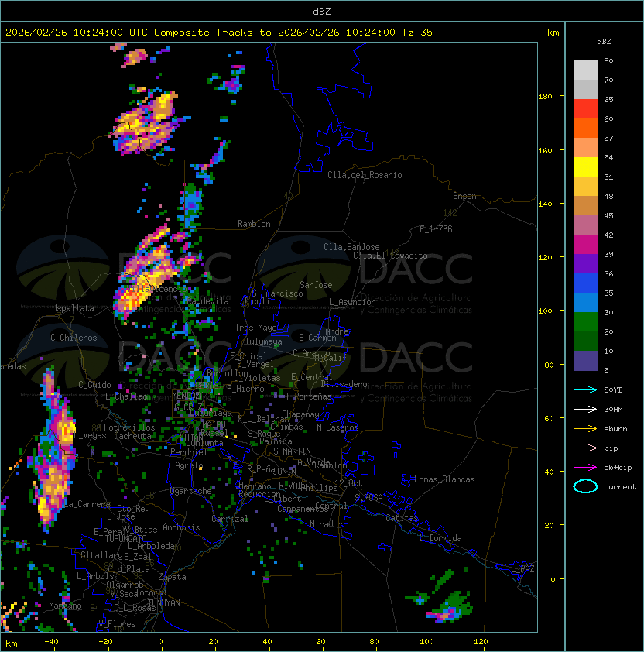
Task: Select the bright green 20-30 dBZ swatch
Action: 585,322
